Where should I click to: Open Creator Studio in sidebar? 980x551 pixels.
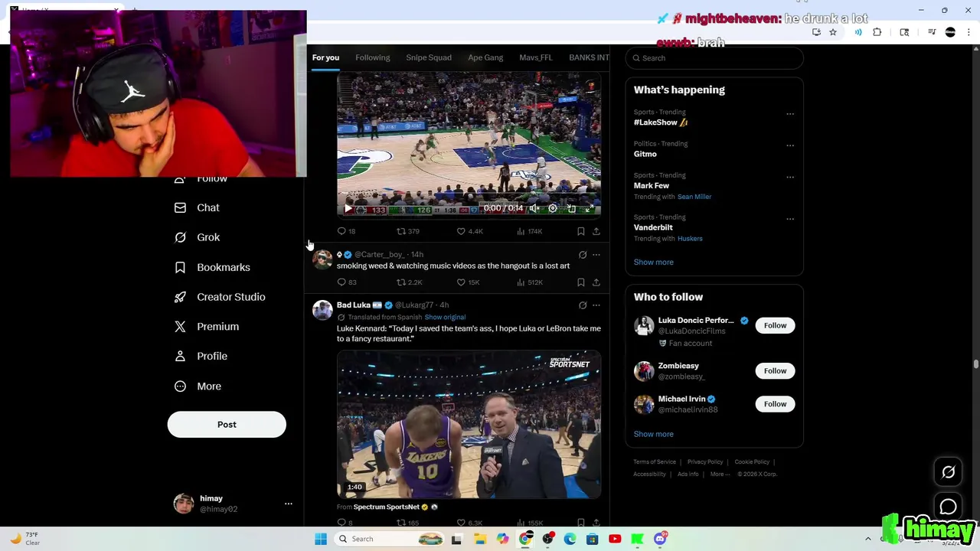(219, 297)
